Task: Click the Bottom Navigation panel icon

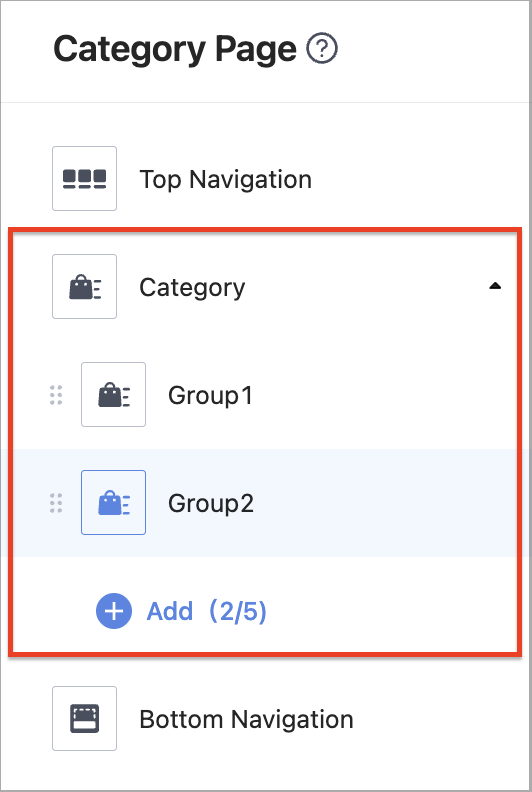Action: pyautogui.click(x=84, y=718)
